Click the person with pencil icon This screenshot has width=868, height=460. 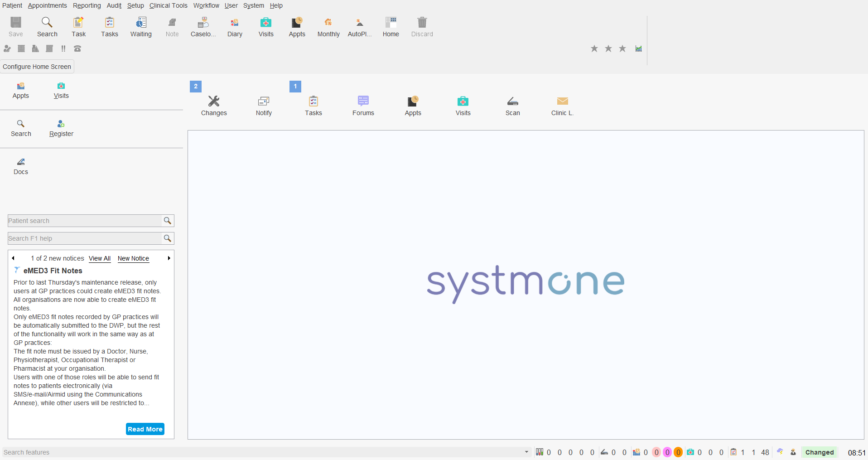7,48
